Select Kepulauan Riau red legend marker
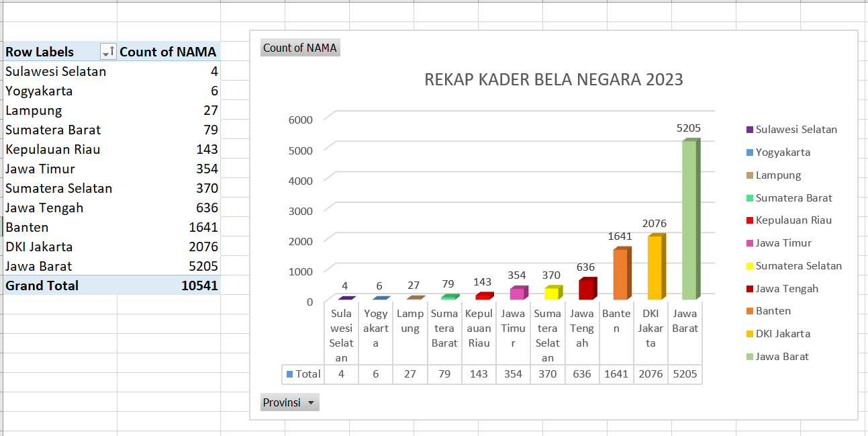This screenshot has height=436, width=868. click(x=749, y=220)
